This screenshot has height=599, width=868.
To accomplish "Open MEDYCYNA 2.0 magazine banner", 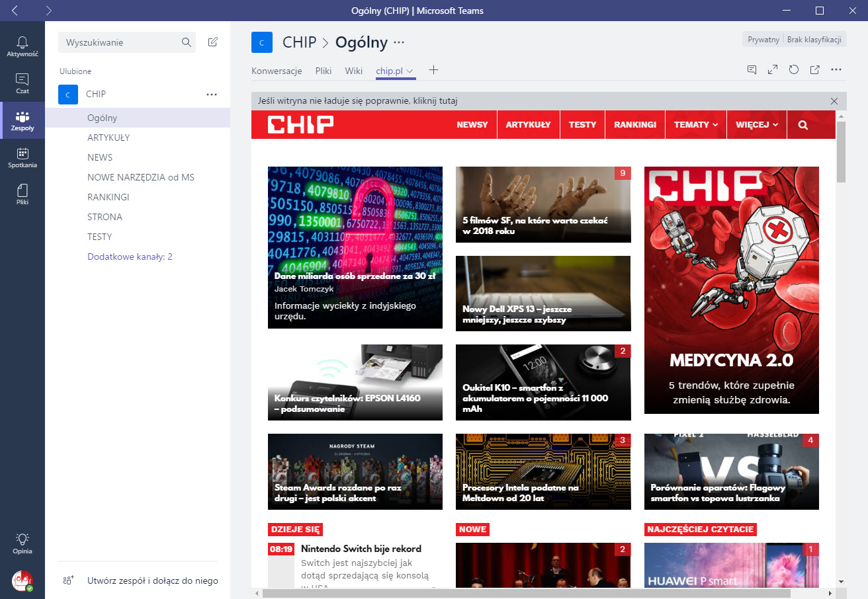I will 732,290.
